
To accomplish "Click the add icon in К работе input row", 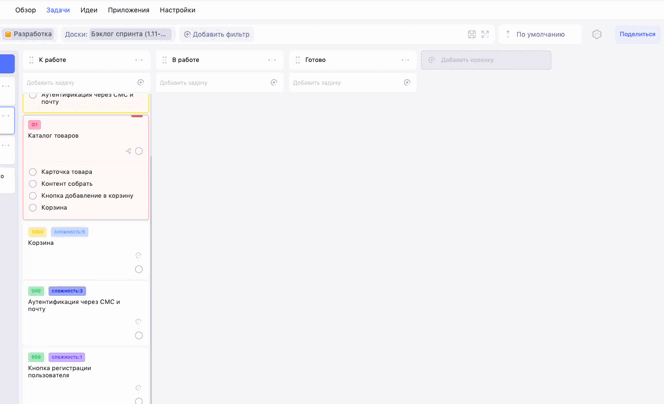I will pos(140,83).
